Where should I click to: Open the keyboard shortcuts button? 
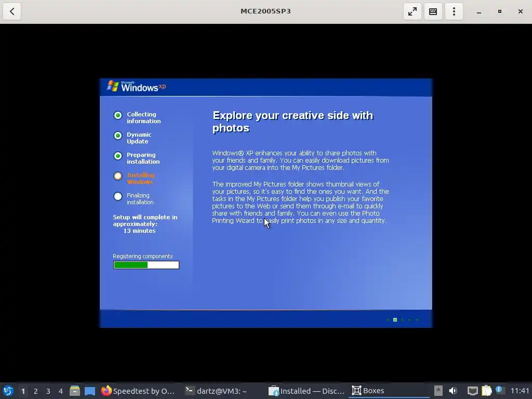click(433, 11)
